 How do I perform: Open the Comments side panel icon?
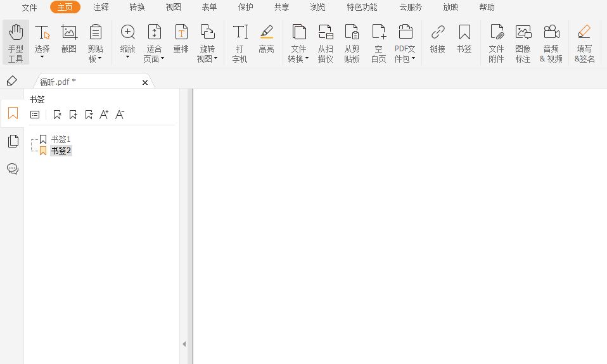tap(13, 168)
